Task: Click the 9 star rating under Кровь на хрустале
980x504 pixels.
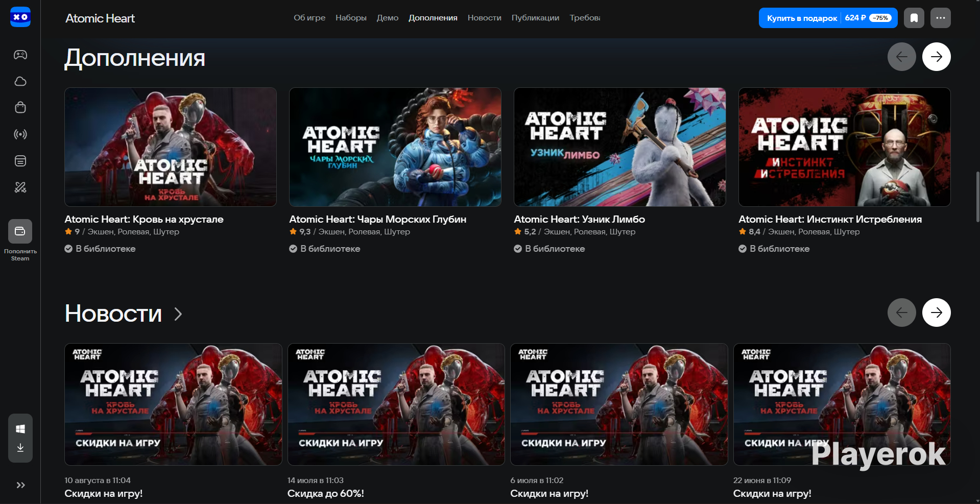Action: click(x=72, y=232)
